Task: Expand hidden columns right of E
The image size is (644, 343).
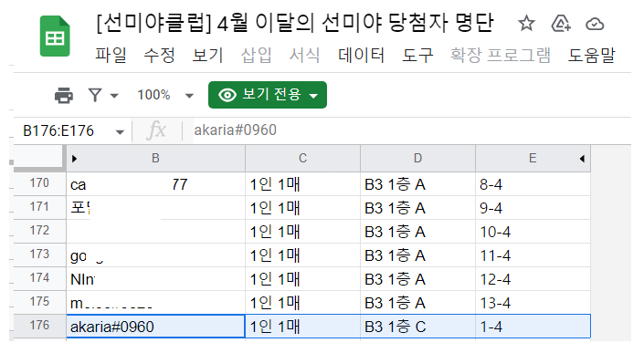Action: coord(582,159)
